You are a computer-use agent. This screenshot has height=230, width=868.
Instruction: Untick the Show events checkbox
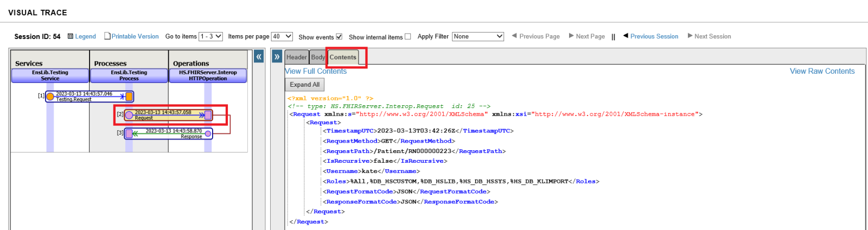339,37
